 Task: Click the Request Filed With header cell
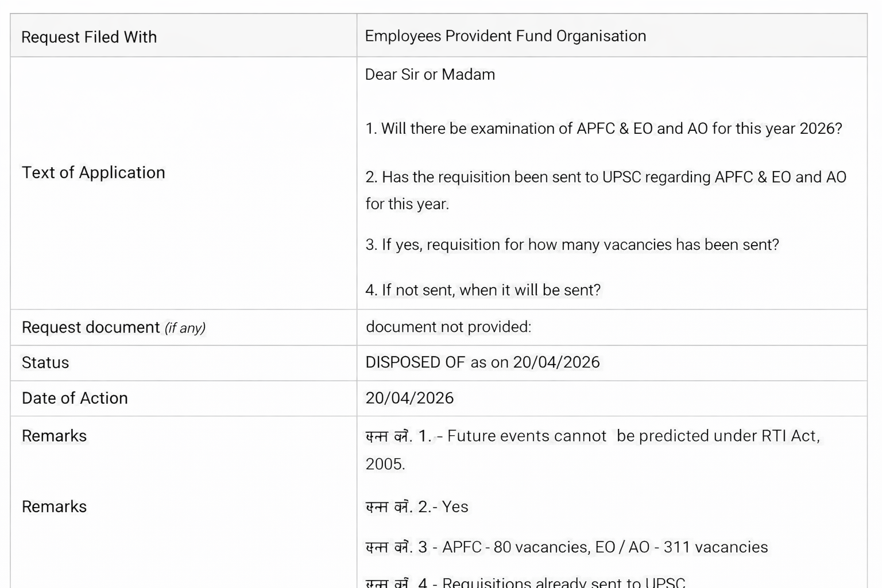click(x=88, y=36)
